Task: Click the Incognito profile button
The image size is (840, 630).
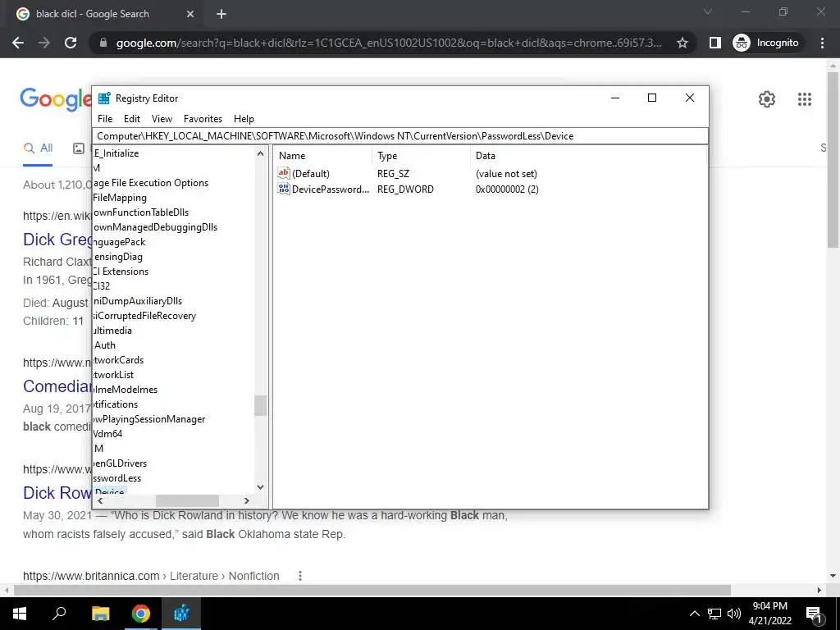Action: pos(766,43)
